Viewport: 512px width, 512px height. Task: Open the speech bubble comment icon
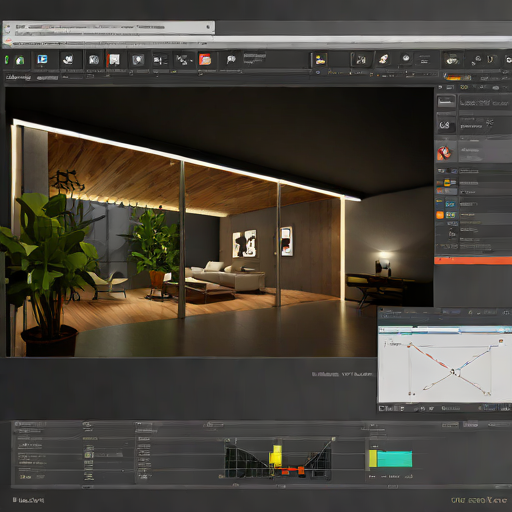pyautogui.click(x=231, y=60)
